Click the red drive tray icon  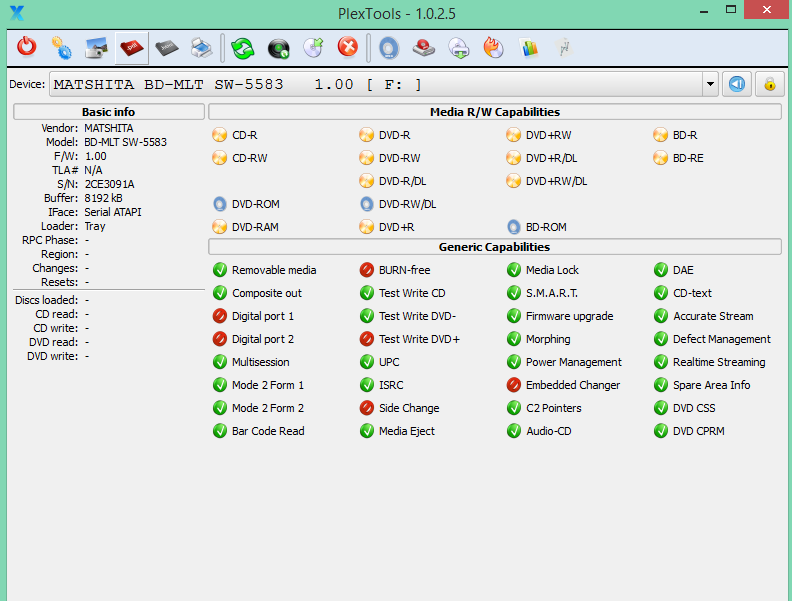click(x=424, y=48)
